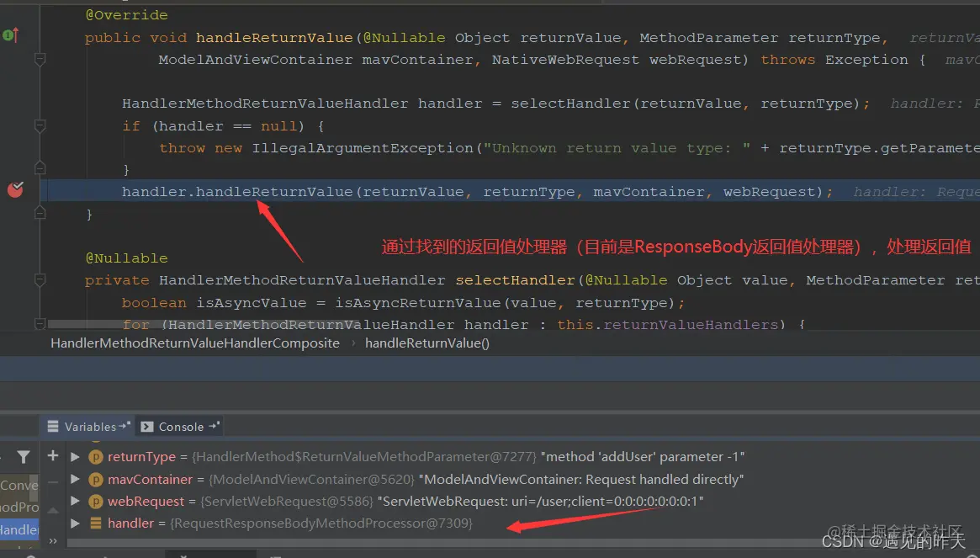This screenshot has width=980, height=558.
Task: Click the selectHandler call in the assignment line
Action: click(570, 104)
